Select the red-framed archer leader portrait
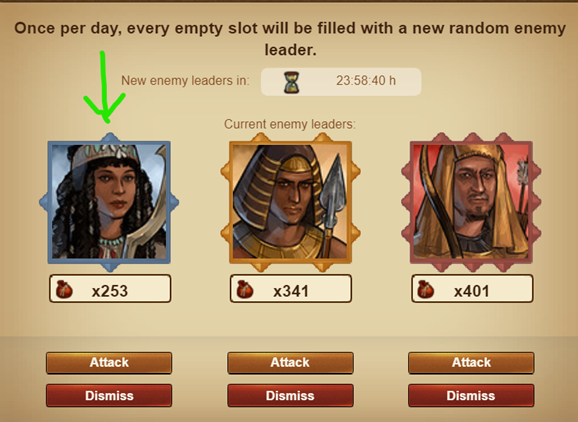Screen dimensions: 578x422 pyautogui.click(x=471, y=202)
